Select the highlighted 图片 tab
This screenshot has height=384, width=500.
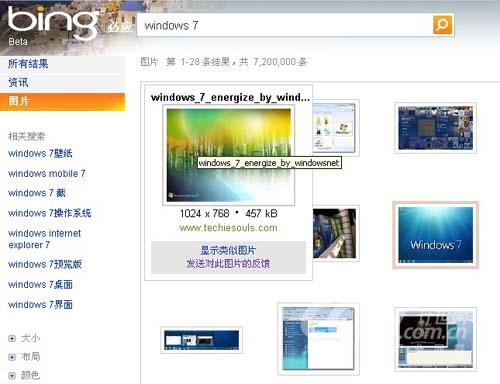coord(62,101)
